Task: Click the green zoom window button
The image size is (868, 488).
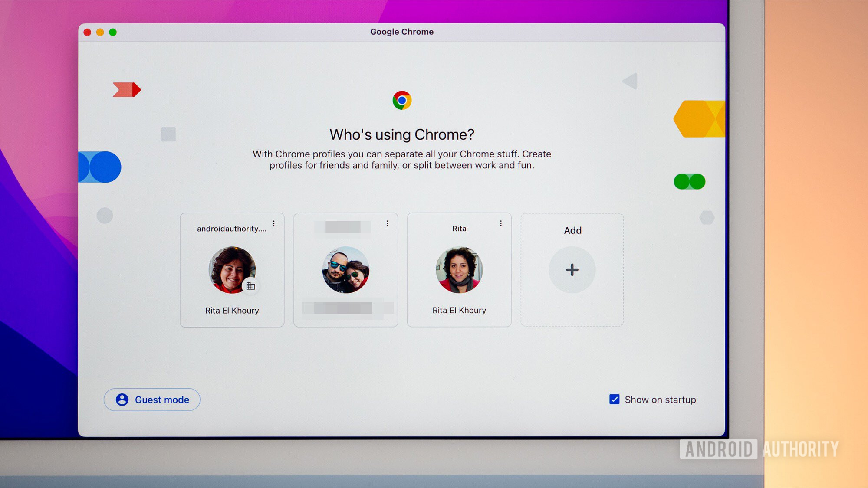Action: 113,32
